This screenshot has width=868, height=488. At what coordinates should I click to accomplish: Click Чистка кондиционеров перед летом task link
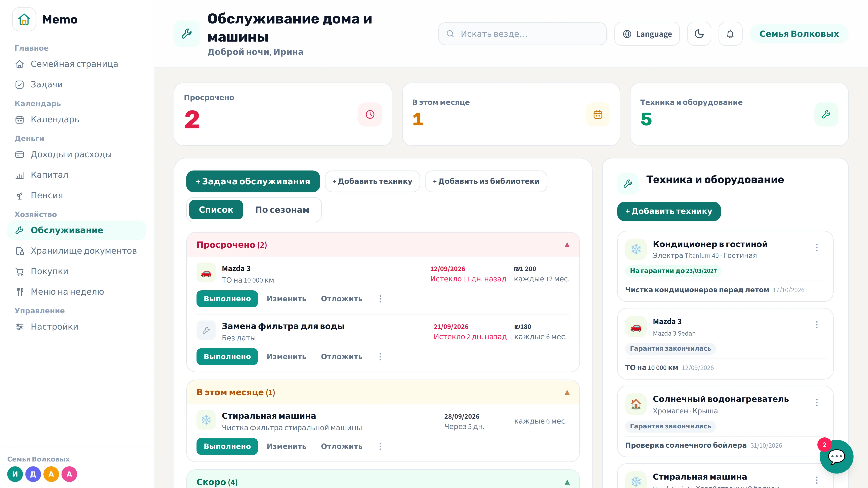(x=697, y=290)
